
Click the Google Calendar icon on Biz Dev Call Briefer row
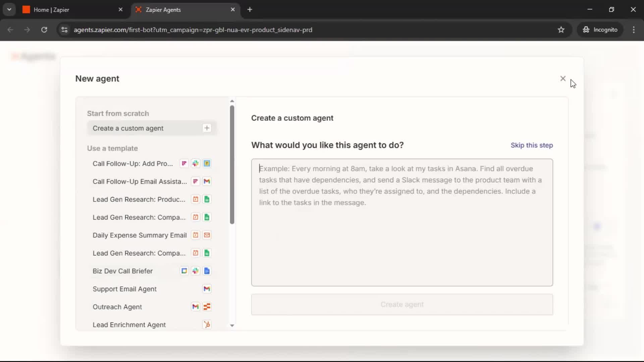(184, 271)
